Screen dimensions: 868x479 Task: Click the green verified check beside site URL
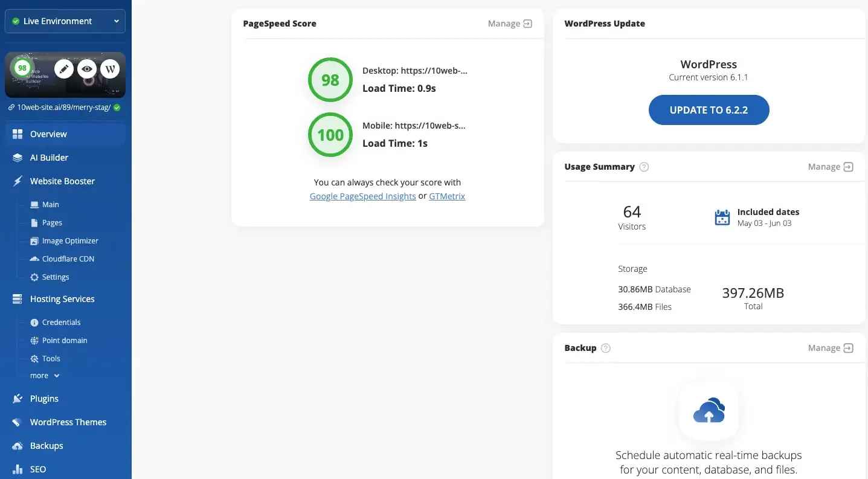(117, 108)
